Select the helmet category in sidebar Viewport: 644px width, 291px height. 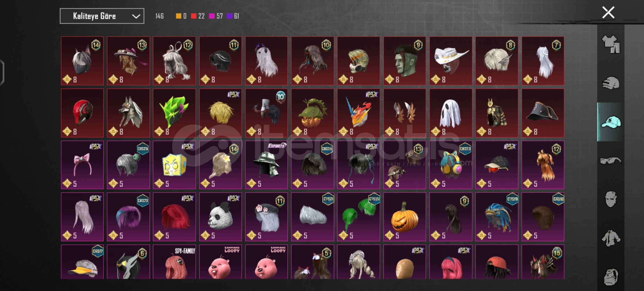(x=611, y=83)
